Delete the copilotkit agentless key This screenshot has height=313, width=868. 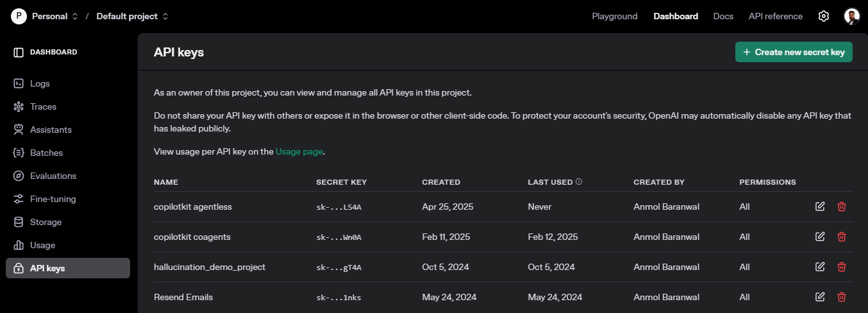[842, 207]
